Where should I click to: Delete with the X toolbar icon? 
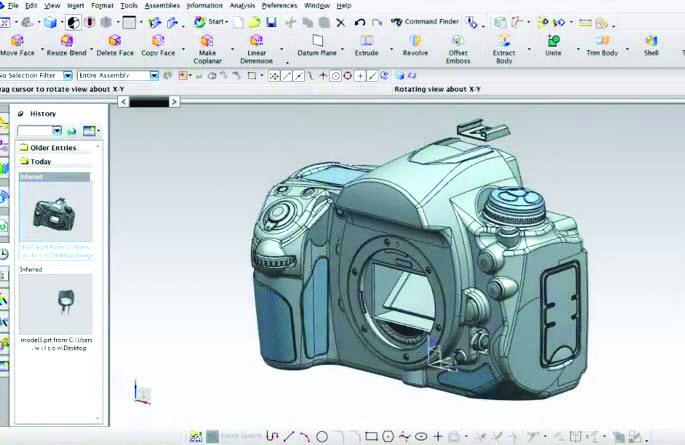point(341,22)
